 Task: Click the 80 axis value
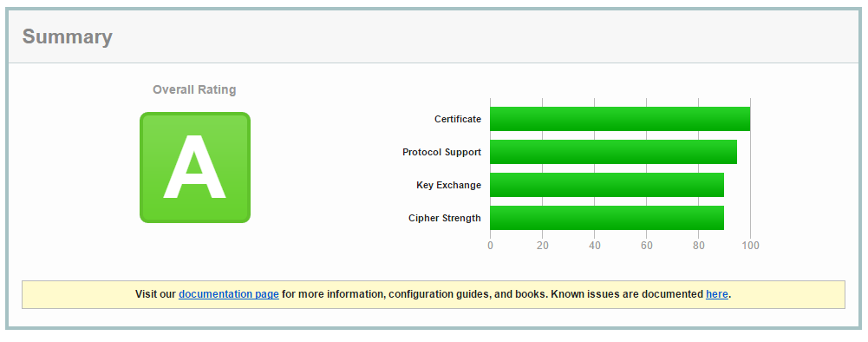[699, 246]
